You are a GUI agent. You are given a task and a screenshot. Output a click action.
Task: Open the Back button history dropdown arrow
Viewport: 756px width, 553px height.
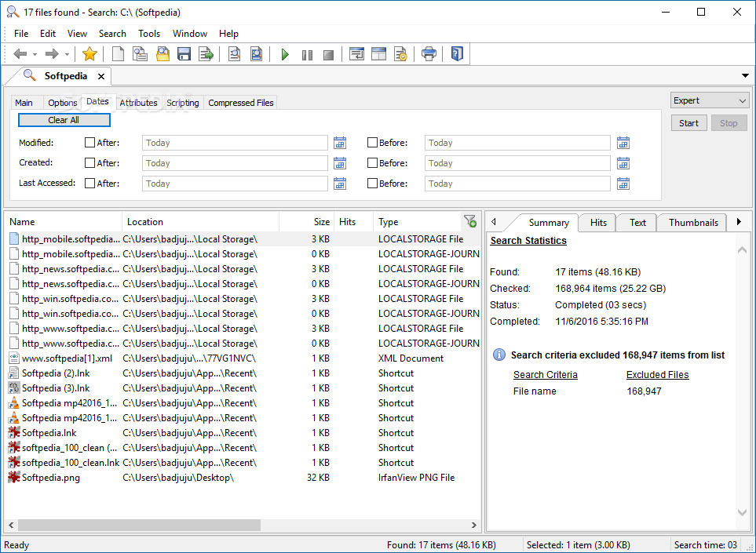pyautogui.click(x=35, y=54)
